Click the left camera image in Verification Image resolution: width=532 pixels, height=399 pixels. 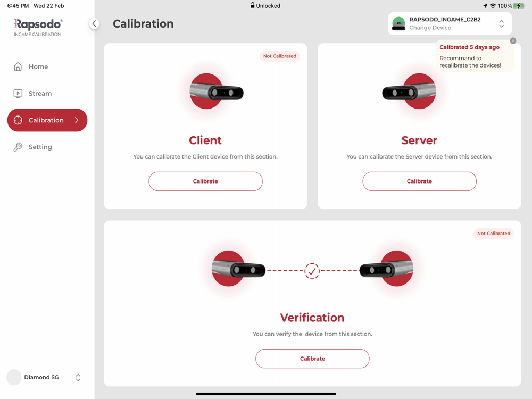pos(238,269)
